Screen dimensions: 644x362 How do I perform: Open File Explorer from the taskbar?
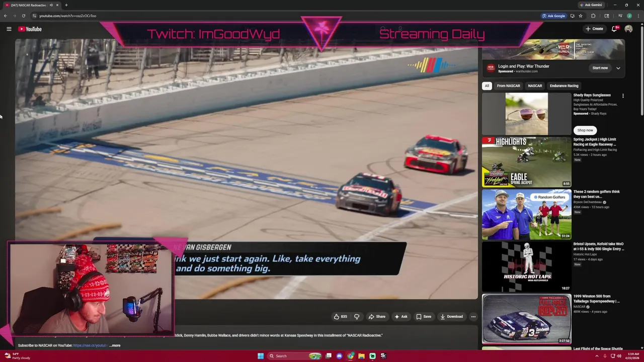(x=361, y=356)
